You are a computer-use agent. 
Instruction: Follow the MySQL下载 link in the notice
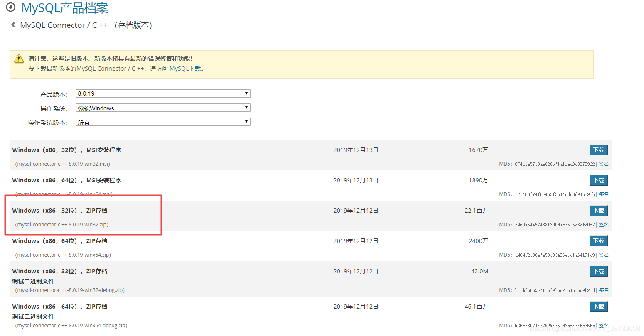click(x=185, y=69)
